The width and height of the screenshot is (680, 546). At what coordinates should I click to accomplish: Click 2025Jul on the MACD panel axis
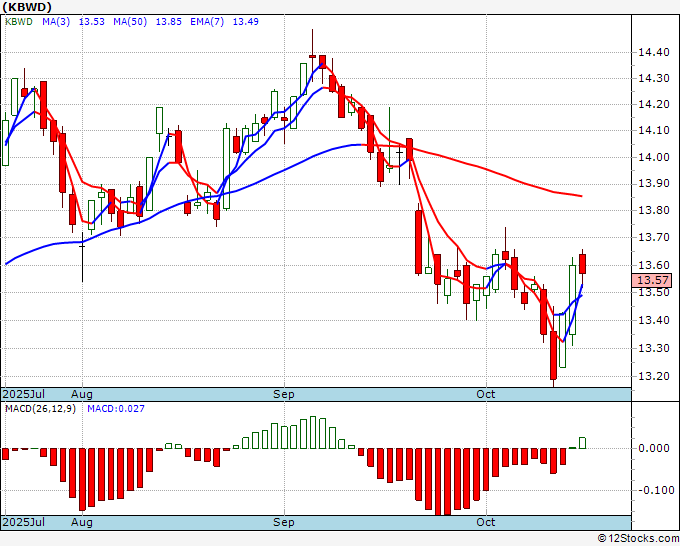[24, 522]
